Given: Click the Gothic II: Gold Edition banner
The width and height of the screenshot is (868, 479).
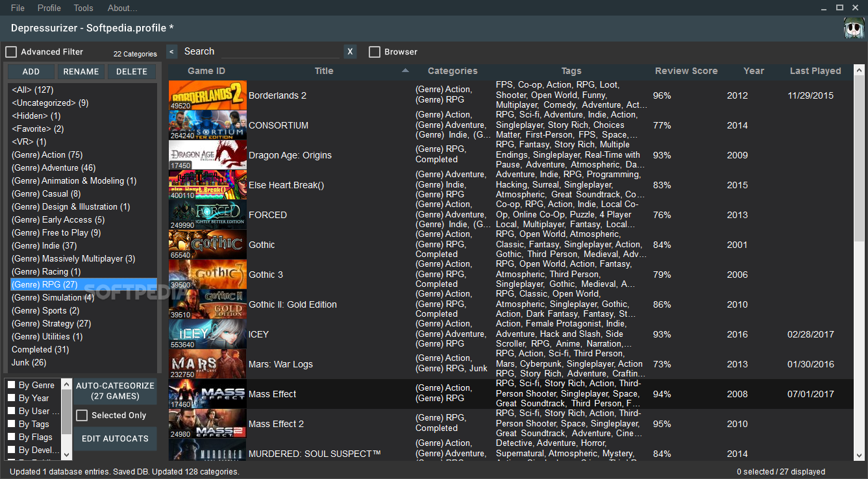Looking at the screenshot, I should tap(208, 304).
